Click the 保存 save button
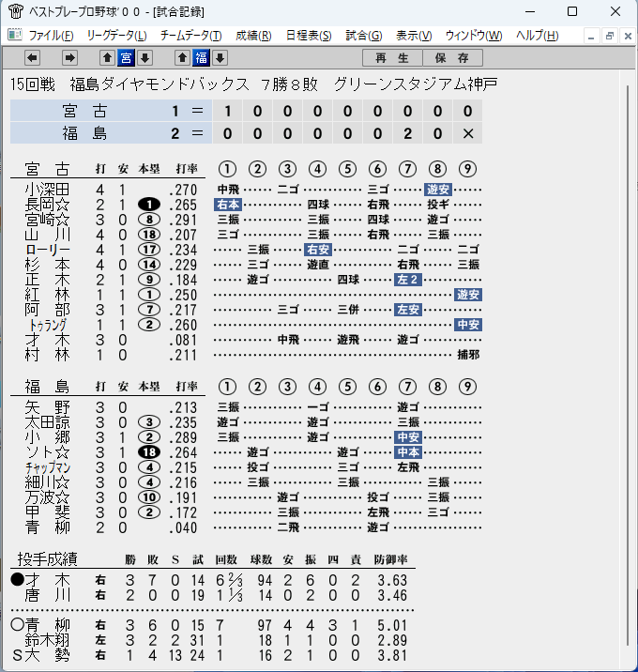Image resolution: width=638 pixels, height=672 pixels. pos(452,58)
